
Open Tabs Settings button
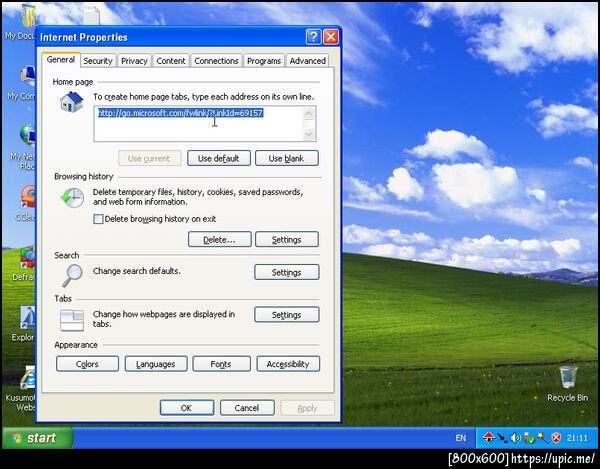(x=287, y=314)
